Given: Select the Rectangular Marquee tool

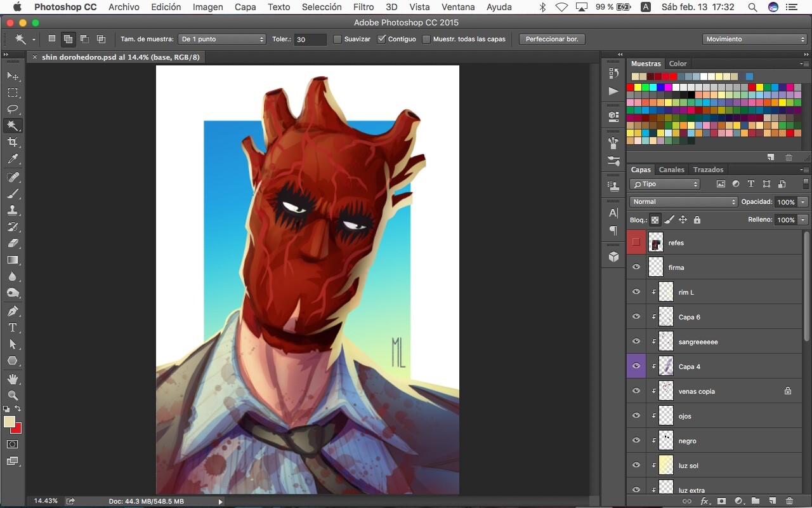Looking at the screenshot, I should (13, 93).
